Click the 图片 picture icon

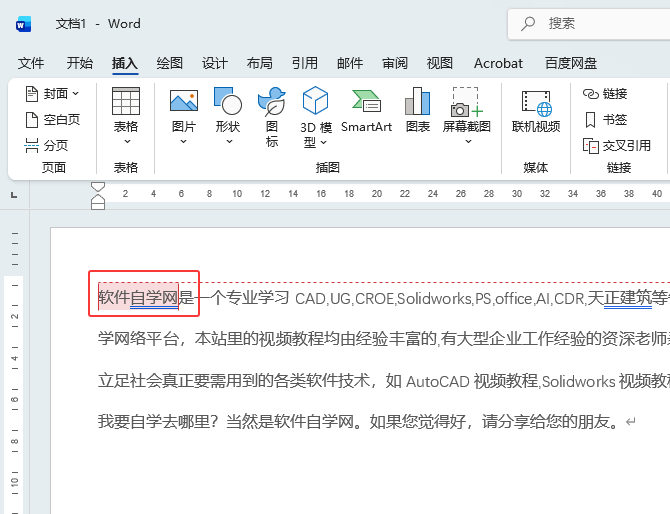tap(184, 101)
